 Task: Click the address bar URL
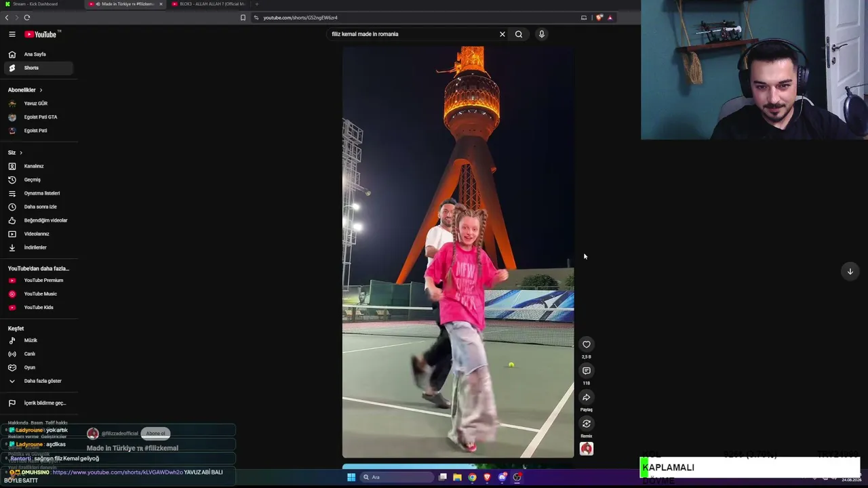pos(300,18)
